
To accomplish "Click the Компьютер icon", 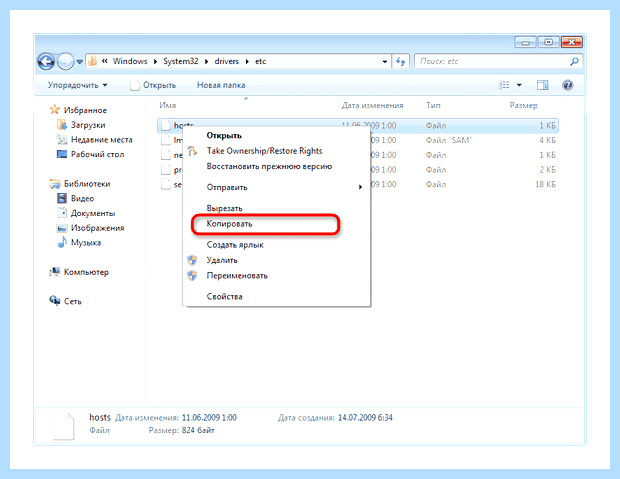I will click(55, 272).
